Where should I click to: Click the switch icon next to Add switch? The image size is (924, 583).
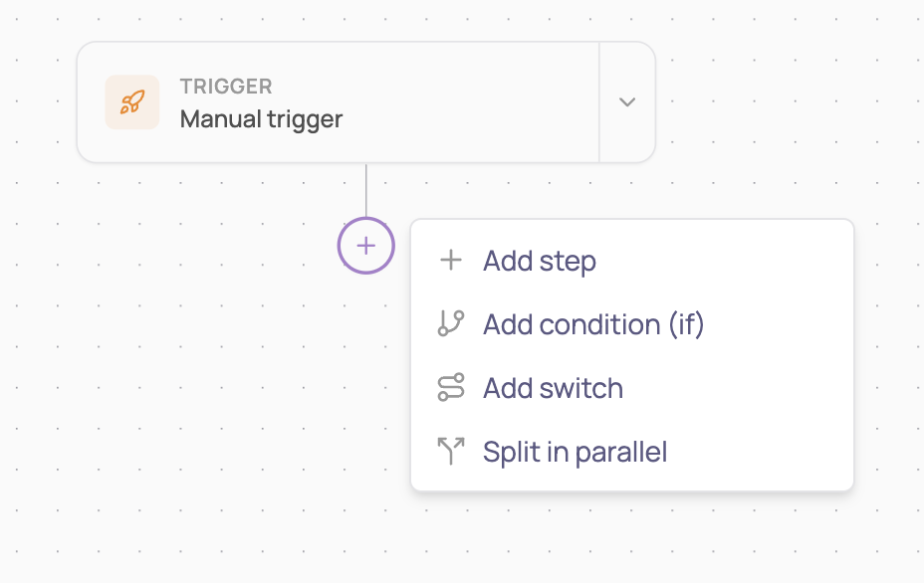pos(451,387)
